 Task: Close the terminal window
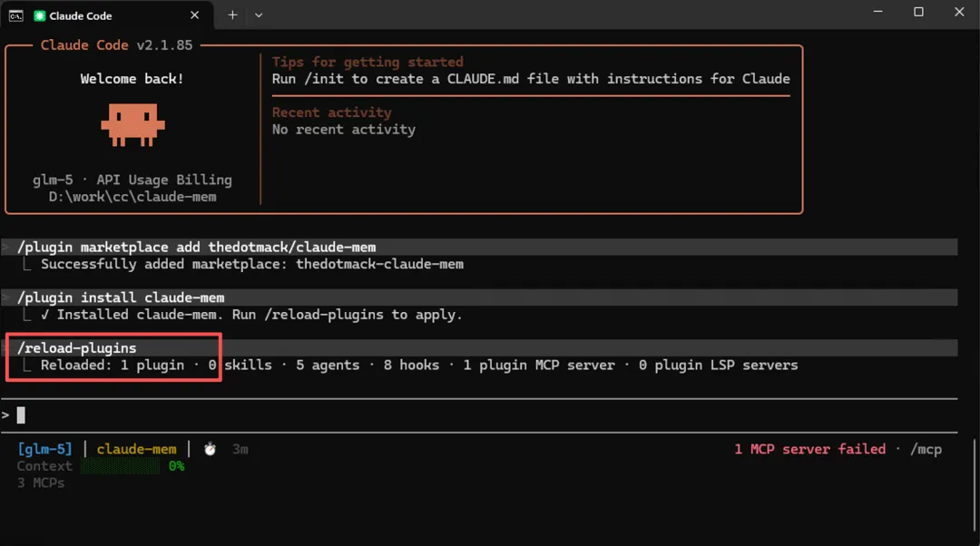point(959,12)
